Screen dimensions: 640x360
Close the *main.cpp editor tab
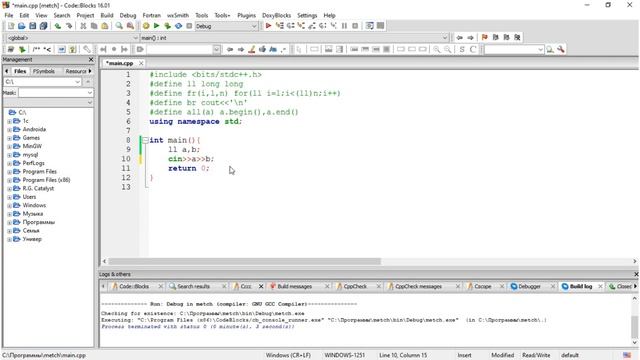141,63
